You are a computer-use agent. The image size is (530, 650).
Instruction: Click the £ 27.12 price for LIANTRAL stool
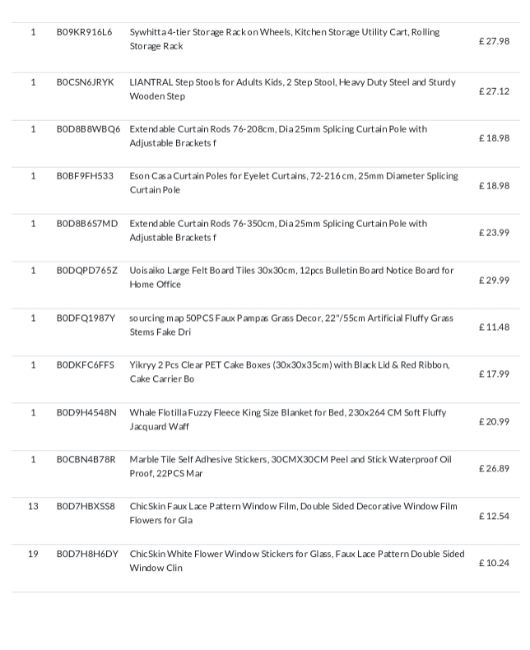pyautogui.click(x=494, y=91)
